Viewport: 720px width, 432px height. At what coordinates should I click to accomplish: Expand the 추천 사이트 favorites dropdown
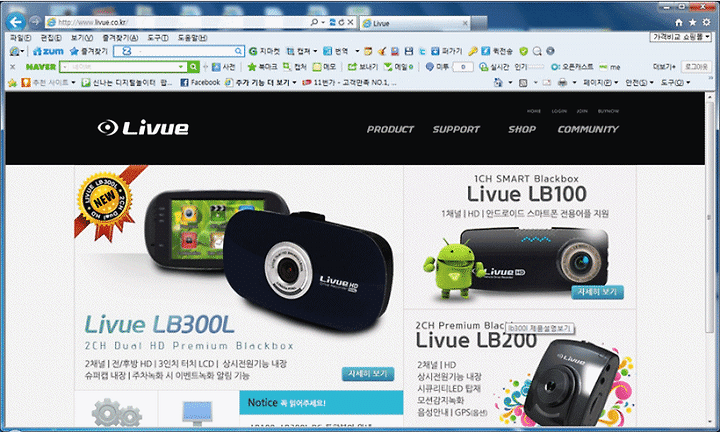click(73, 83)
